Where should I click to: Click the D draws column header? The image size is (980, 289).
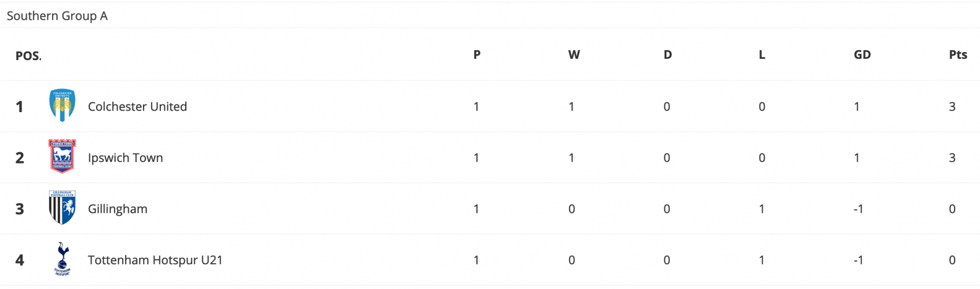tap(667, 54)
